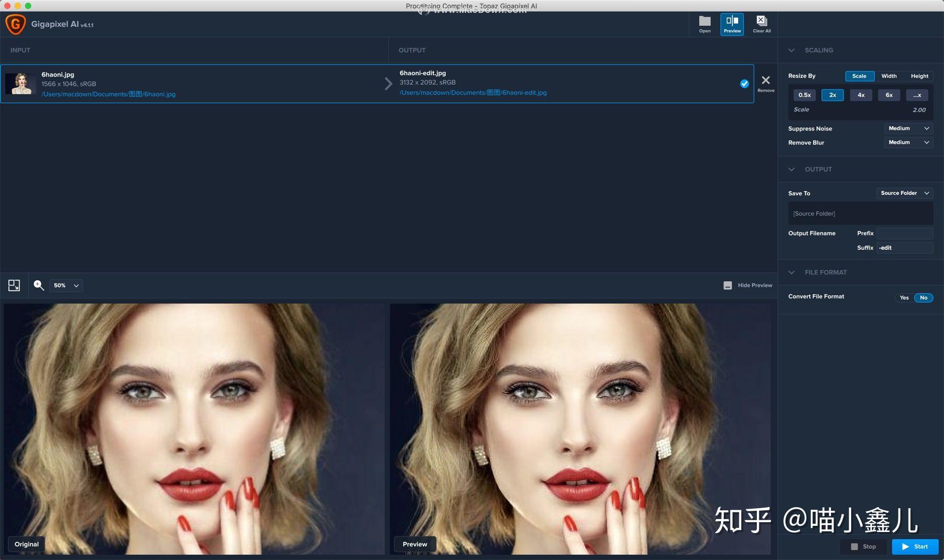Open the Suppress Noise dropdown
The image size is (944, 560).
pyautogui.click(x=908, y=128)
